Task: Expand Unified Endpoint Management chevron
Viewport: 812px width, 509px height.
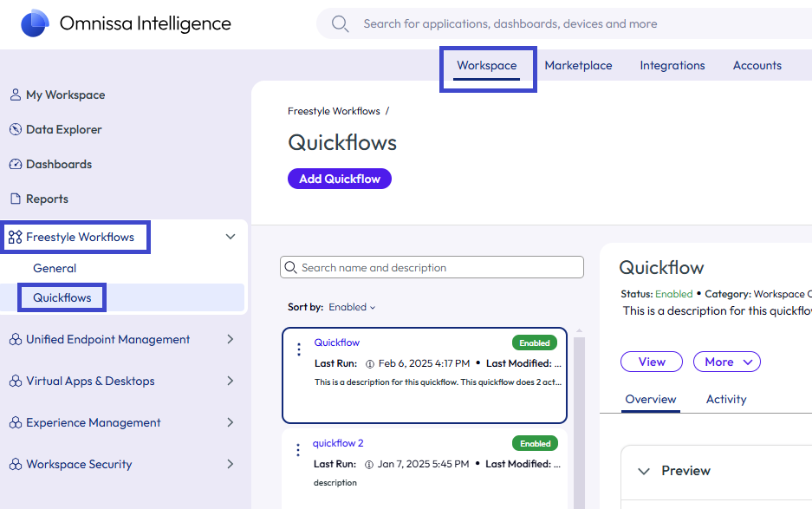Action: [231, 340]
